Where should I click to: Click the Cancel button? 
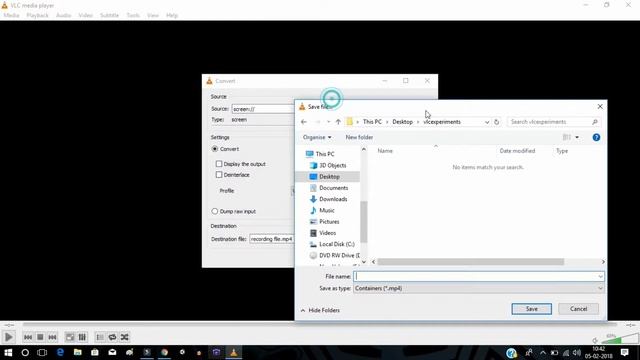[x=578, y=309]
